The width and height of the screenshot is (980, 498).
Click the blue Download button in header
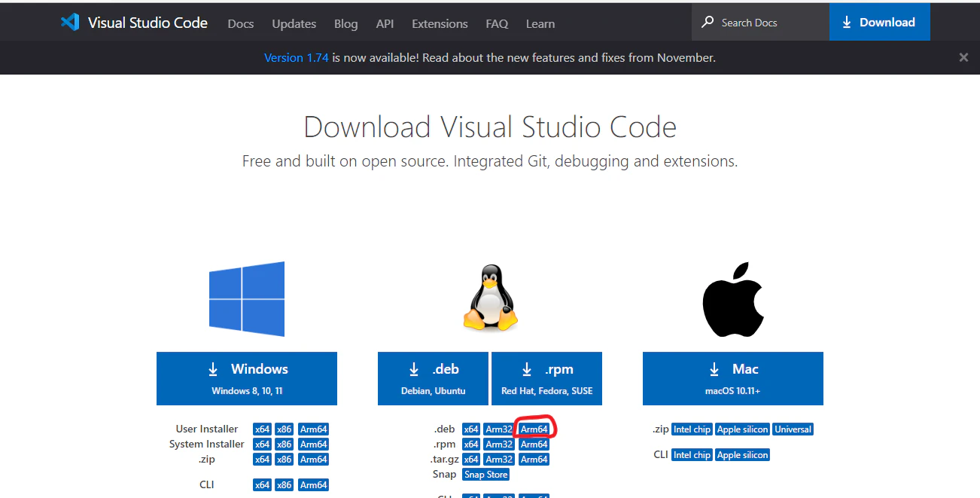click(880, 23)
